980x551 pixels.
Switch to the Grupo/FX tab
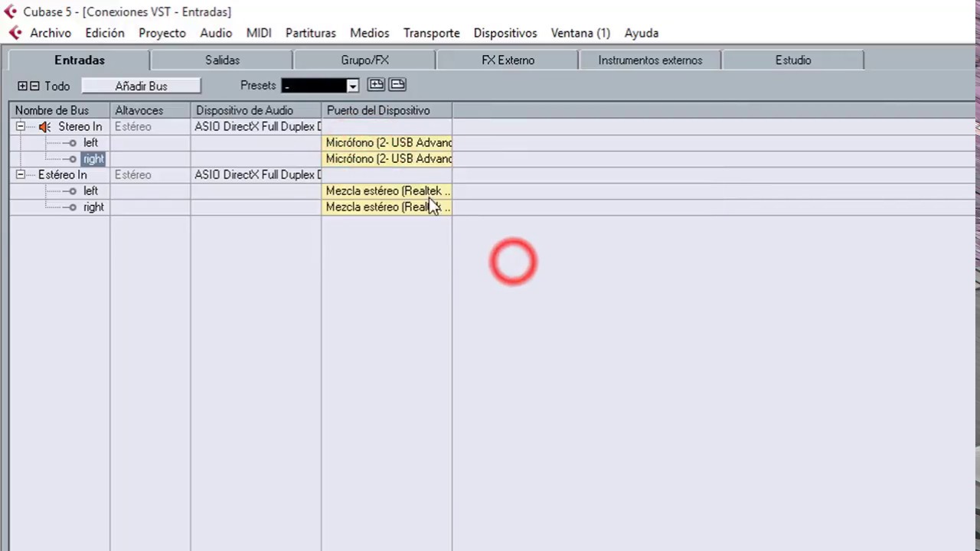pyautogui.click(x=365, y=60)
